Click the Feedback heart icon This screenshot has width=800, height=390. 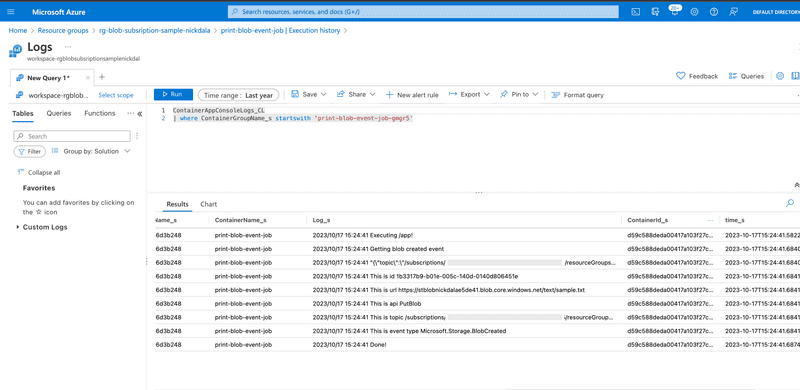pos(680,76)
